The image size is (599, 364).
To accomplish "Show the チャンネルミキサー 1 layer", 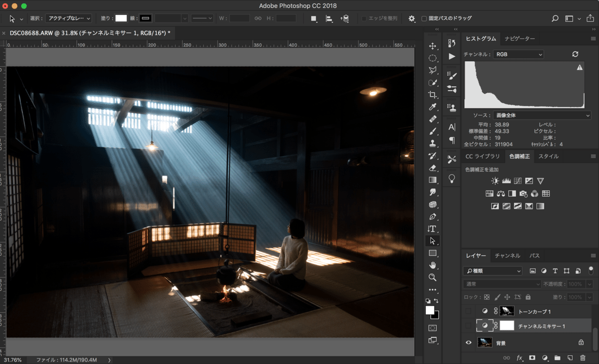I will 468,326.
